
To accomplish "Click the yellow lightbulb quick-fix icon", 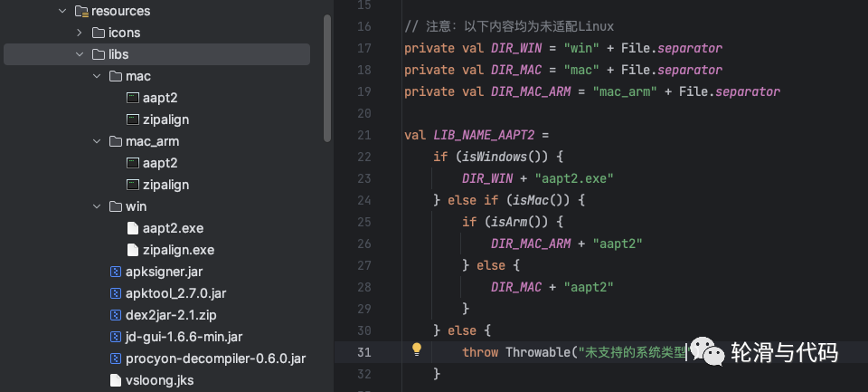I will [417, 351].
